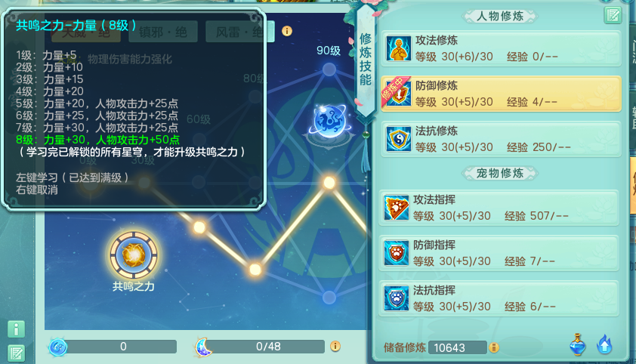Image resolution: width=636 pixels, height=364 pixels.
Task: Click the info icon next to the tabs
Action: click(x=287, y=31)
